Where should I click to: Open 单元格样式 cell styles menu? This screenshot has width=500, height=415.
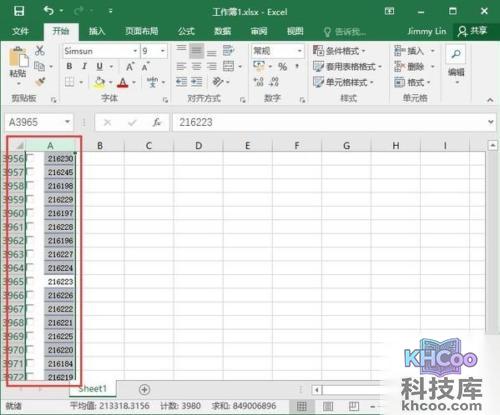(x=343, y=82)
